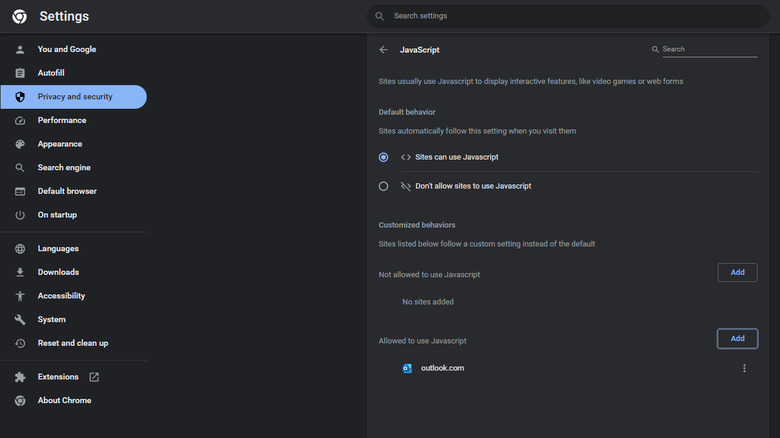Viewport: 780px width, 438px height.
Task: Open the About Chrome page
Action: [x=64, y=401]
